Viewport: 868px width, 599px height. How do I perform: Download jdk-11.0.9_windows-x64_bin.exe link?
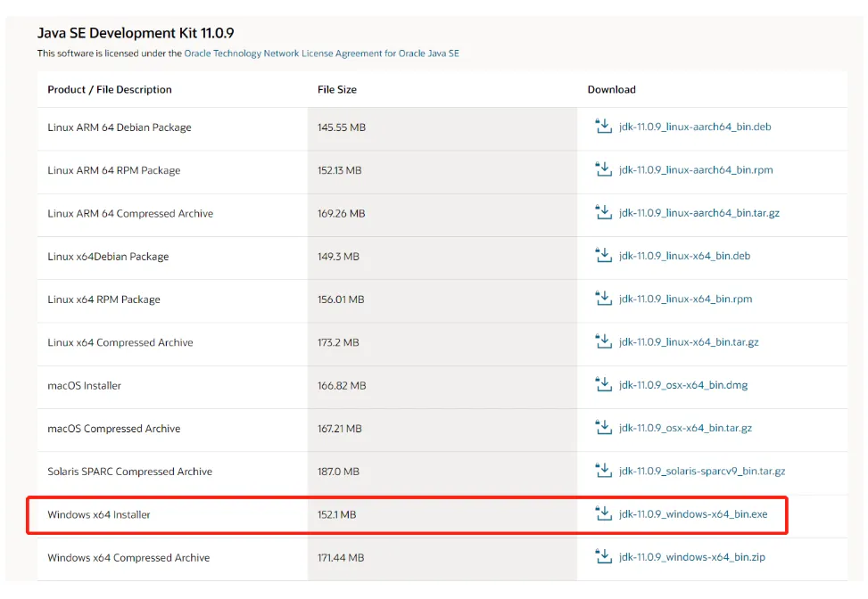(x=693, y=514)
